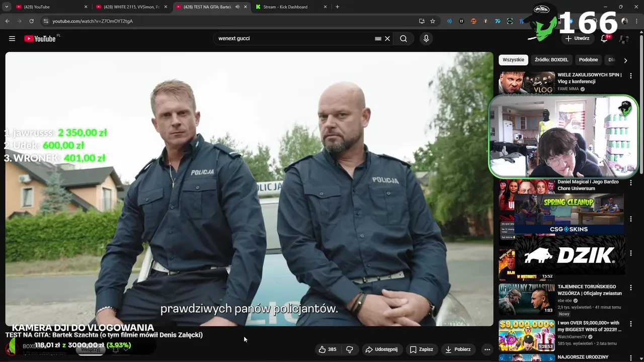This screenshot has height=362, width=644.
Task: Click search field containing 'wenext gucci'
Action: pos(294,38)
